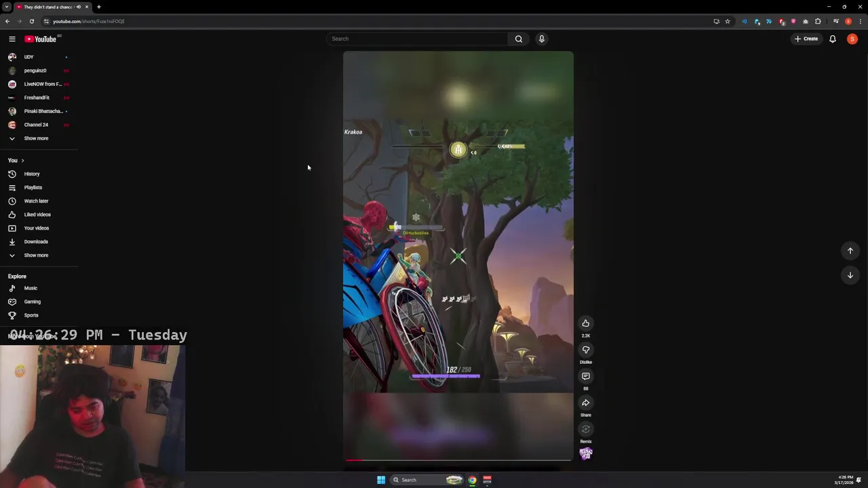This screenshot has width=868, height=488.
Task: Open the You section chevron
Action: [22, 161]
